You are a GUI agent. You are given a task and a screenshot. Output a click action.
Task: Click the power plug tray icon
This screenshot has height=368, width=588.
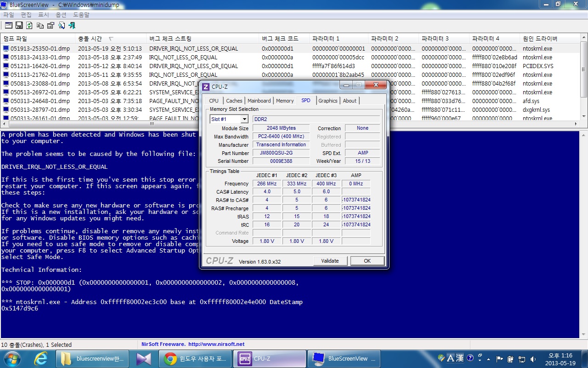tap(510, 359)
